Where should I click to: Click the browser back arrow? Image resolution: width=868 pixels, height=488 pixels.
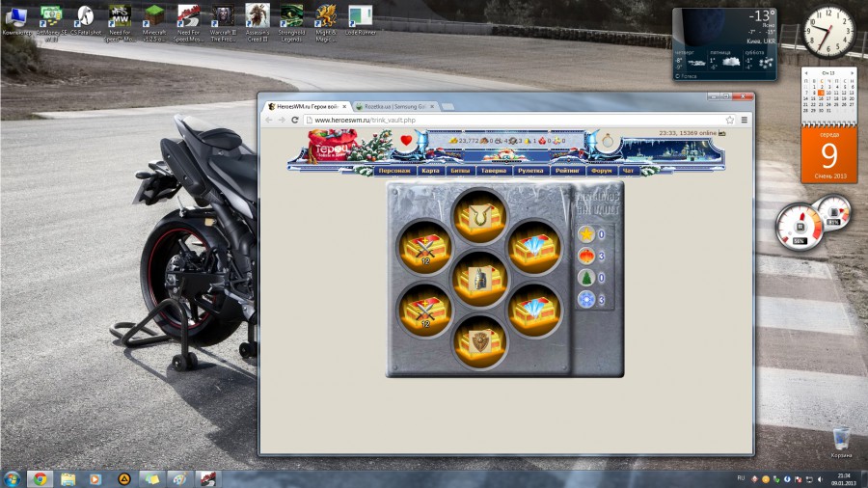(269, 120)
